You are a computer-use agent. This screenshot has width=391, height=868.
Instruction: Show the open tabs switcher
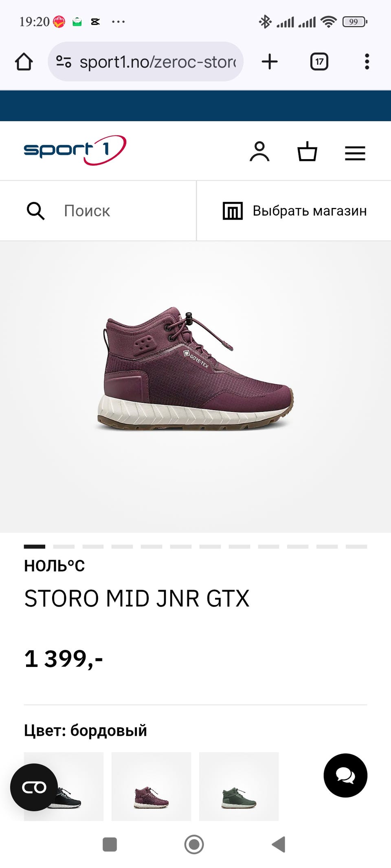pyautogui.click(x=319, y=62)
